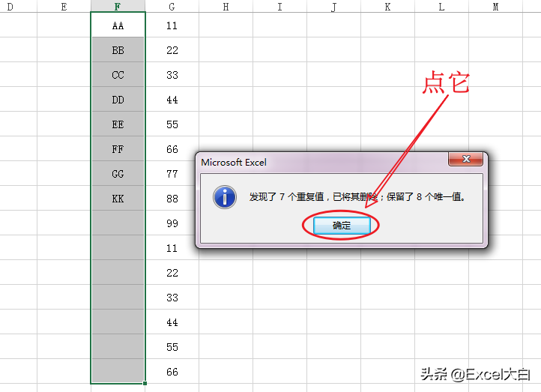Select the 77 cell beside GG
The height and width of the screenshot is (392, 541).
(x=172, y=174)
